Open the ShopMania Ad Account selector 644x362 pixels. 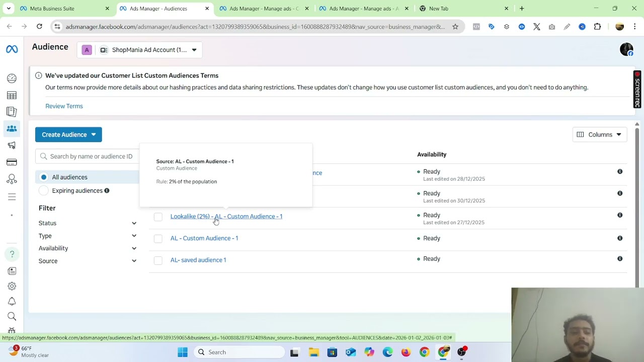140,50
